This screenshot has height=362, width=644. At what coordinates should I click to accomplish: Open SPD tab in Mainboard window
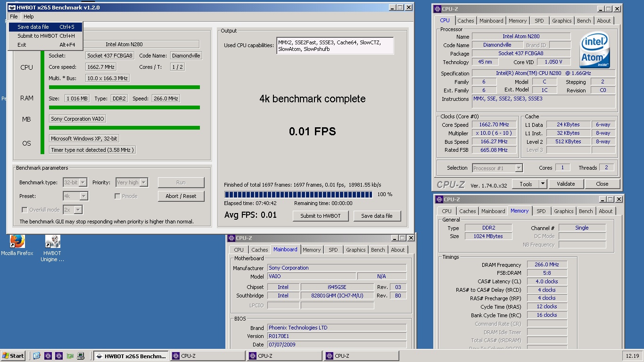point(333,250)
